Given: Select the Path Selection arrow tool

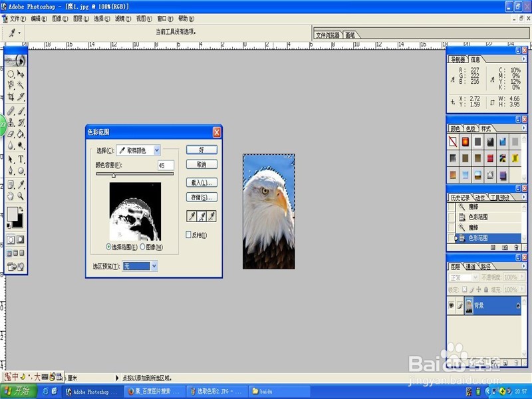Looking at the screenshot, I should click(x=11, y=159).
